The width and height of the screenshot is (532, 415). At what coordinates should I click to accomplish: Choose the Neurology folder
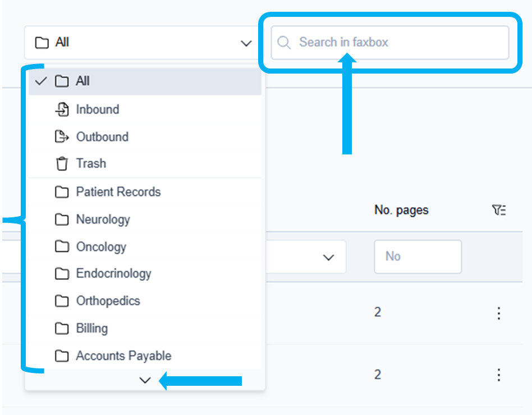point(103,220)
